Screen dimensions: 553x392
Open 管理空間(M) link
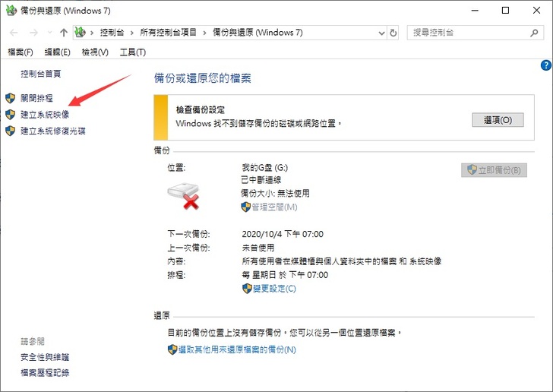[274, 207]
